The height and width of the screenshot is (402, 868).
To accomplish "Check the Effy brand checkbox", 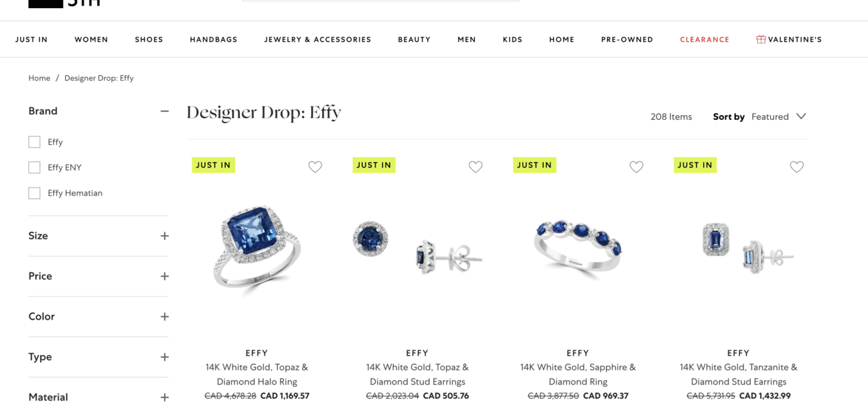I will [x=34, y=142].
